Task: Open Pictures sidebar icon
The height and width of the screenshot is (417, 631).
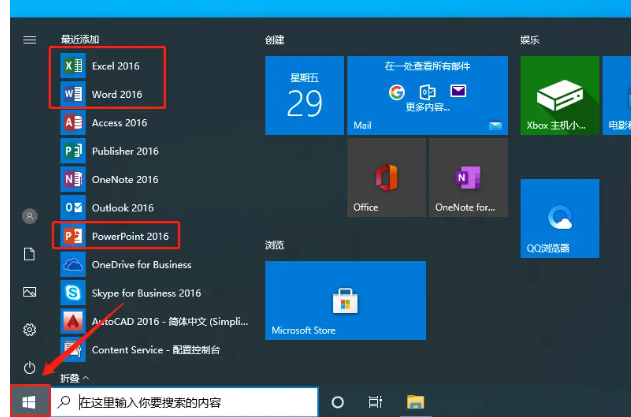Action: [x=29, y=292]
